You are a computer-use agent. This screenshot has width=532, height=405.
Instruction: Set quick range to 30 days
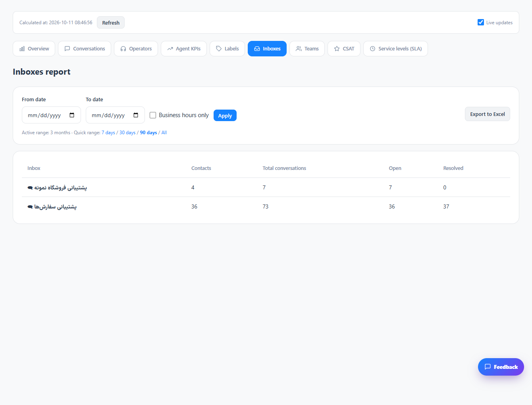127,133
